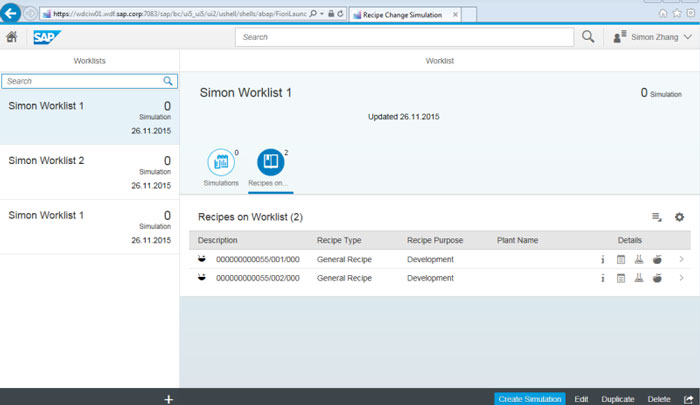Viewport: 700px width, 405px height.
Task: Select the Recipes on Worklist icon tab
Action: point(270,163)
